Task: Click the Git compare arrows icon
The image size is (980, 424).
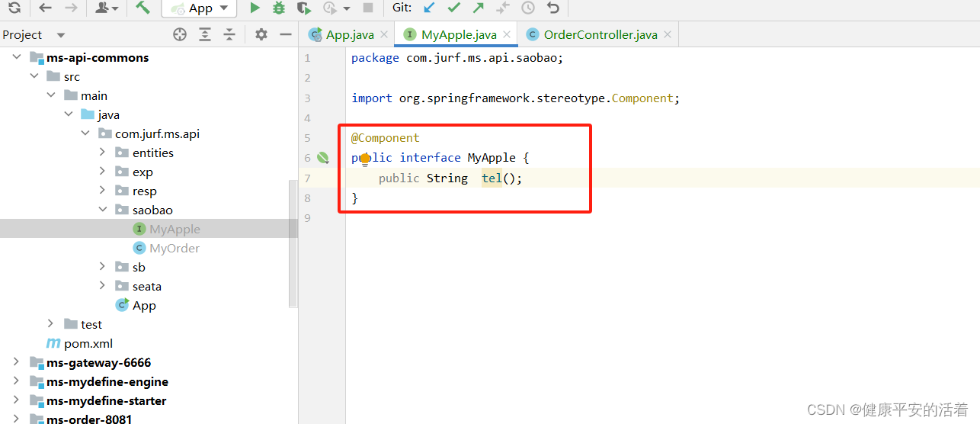Action: tap(503, 8)
